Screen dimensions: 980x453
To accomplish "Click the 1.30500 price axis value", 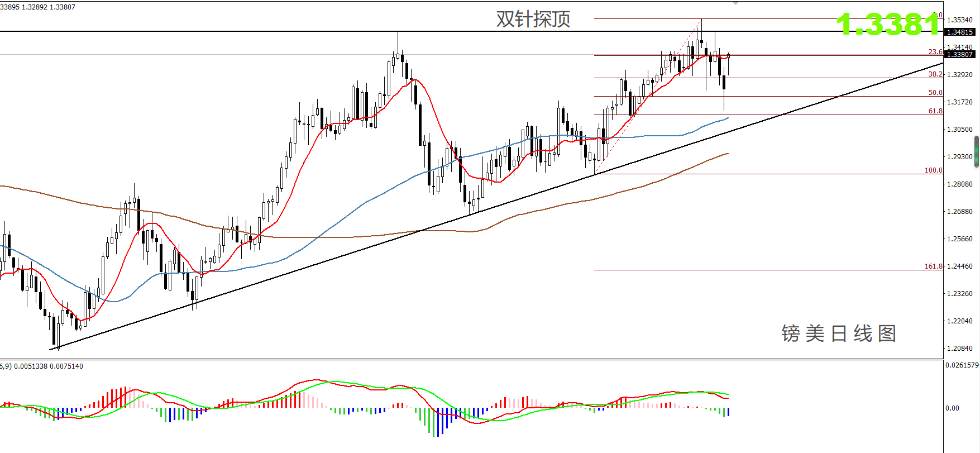I will point(960,129).
